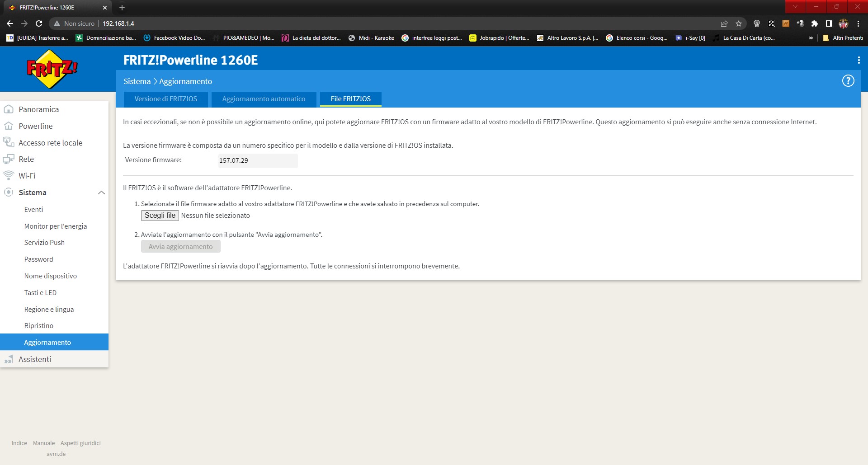Click the Versione firmware field
Viewport: 868px width, 465px height.
point(258,160)
